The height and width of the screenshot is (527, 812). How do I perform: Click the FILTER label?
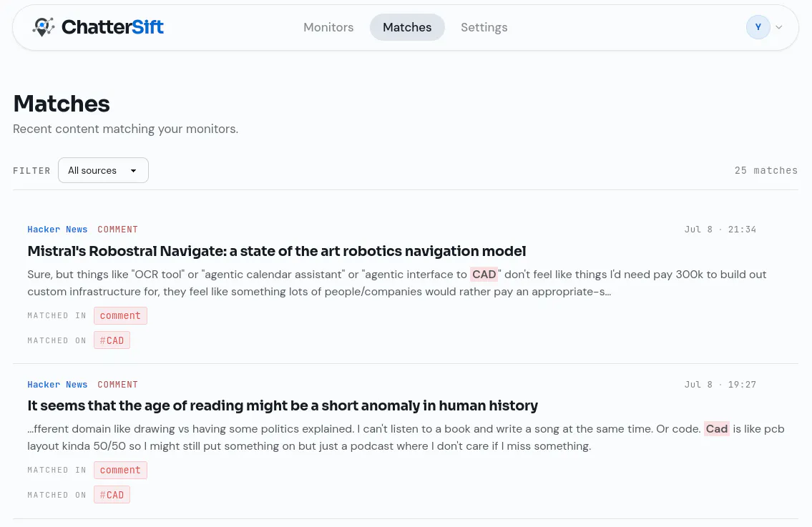point(31,171)
